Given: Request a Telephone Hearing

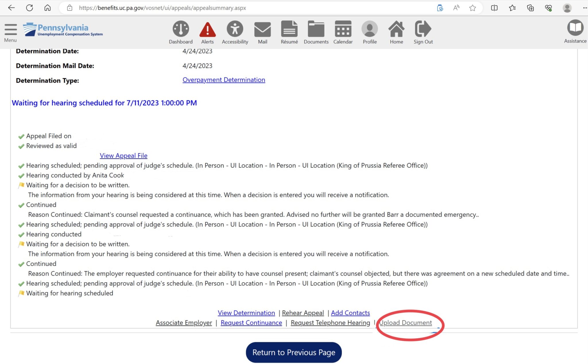Looking at the screenshot, I should [330, 322].
